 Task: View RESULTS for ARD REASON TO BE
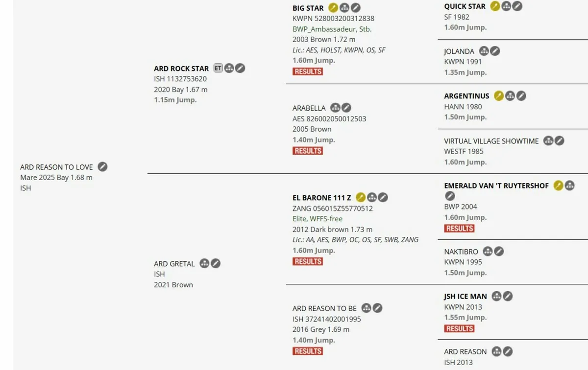point(308,351)
